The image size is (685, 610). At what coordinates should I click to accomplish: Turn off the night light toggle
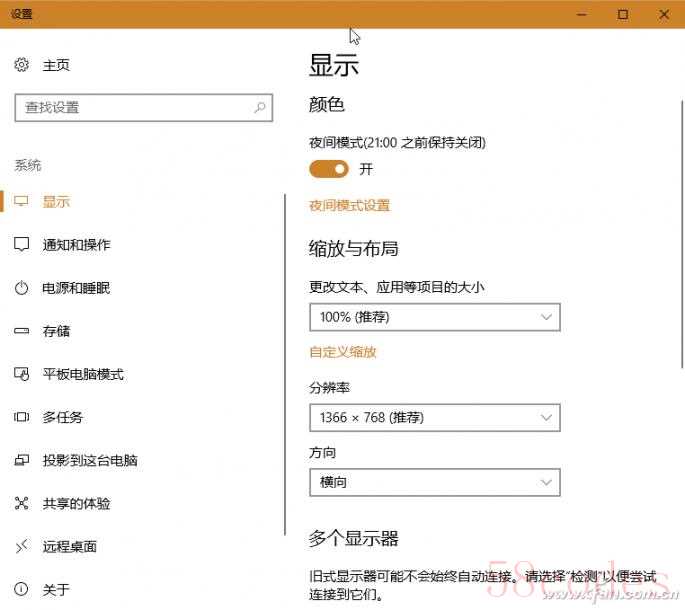[328, 169]
